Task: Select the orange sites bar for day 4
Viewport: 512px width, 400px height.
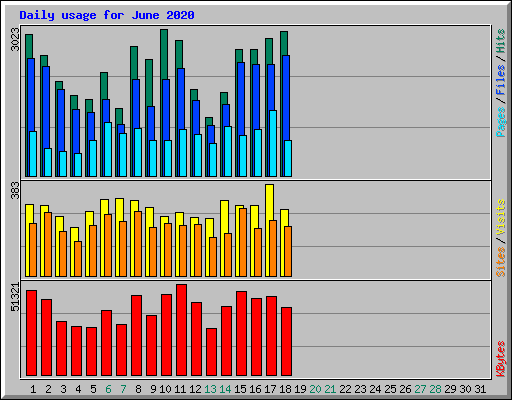Action: (78, 259)
